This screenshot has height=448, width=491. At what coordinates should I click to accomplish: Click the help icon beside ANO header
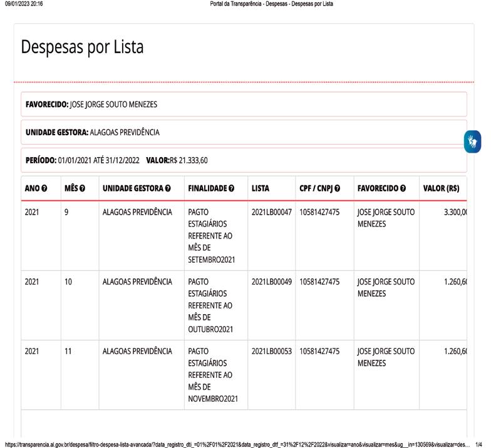(x=44, y=188)
